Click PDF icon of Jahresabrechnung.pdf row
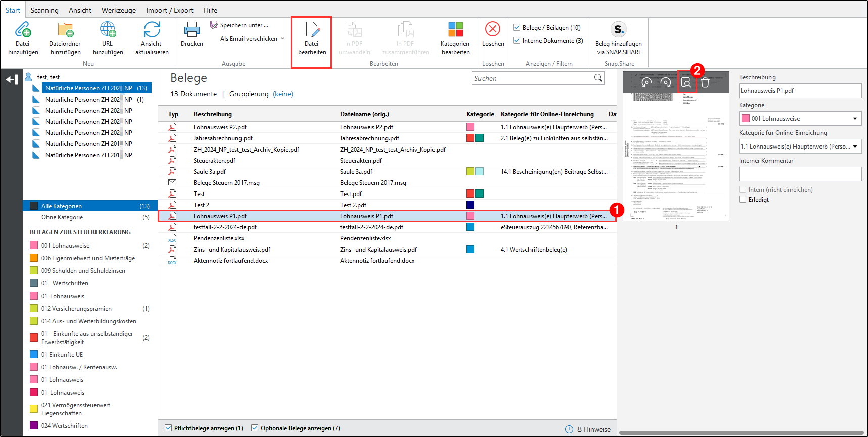The height and width of the screenshot is (437, 868). tap(172, 138)
